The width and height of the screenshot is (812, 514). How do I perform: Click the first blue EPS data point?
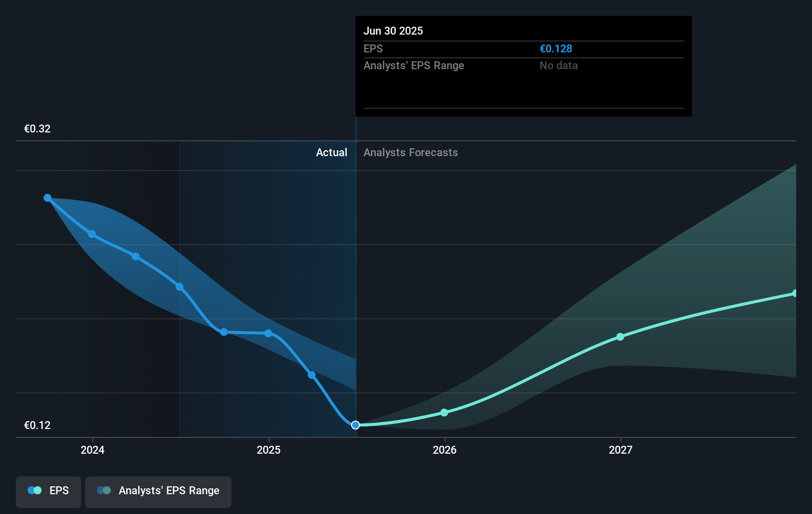(x=47, y=197)
